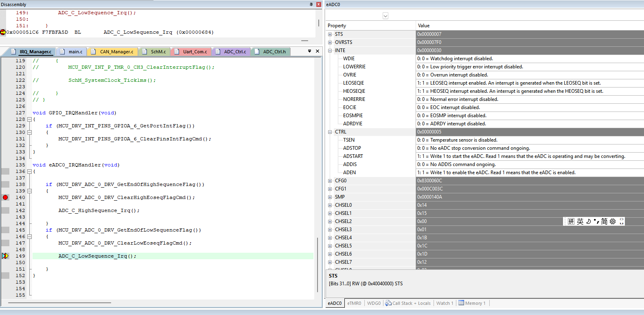
Task: Click the ADC_C_LowSequence_Irq call on line 149
Action: (x=97, y=256)
